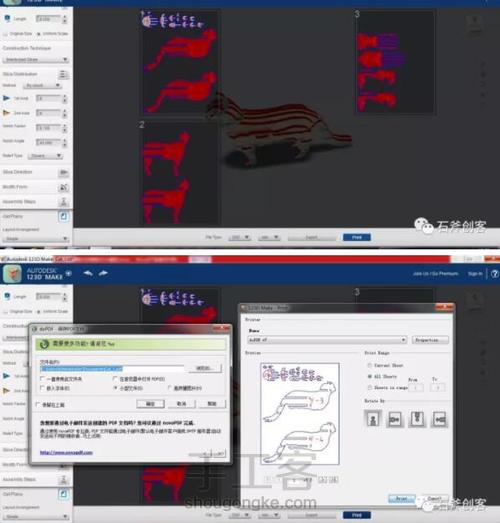This screenshot has width=500, height=523.
Task: Click sheet 3 thumbnail in upper screenshot
Action: [x=395, y=63]
